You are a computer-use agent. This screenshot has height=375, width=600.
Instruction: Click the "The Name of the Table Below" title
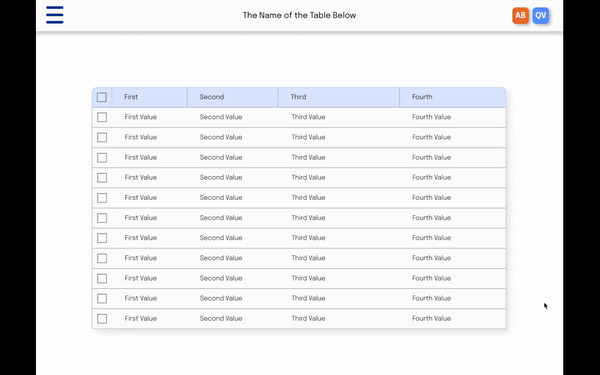coord(299,15)
